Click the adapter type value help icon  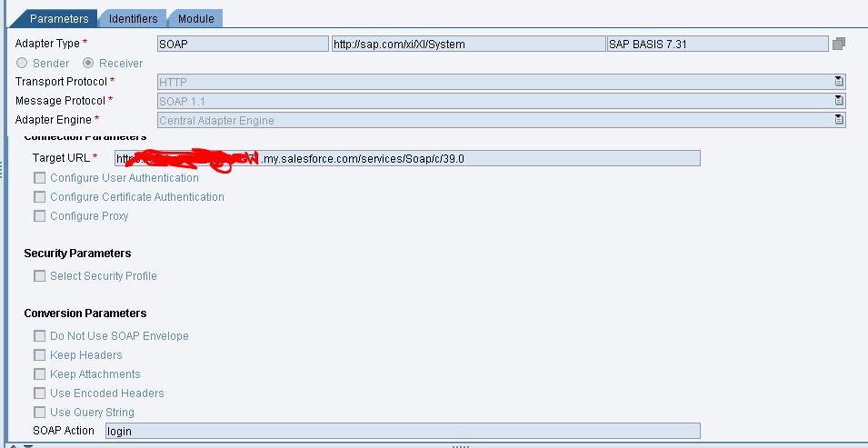(x=838, y=44)
